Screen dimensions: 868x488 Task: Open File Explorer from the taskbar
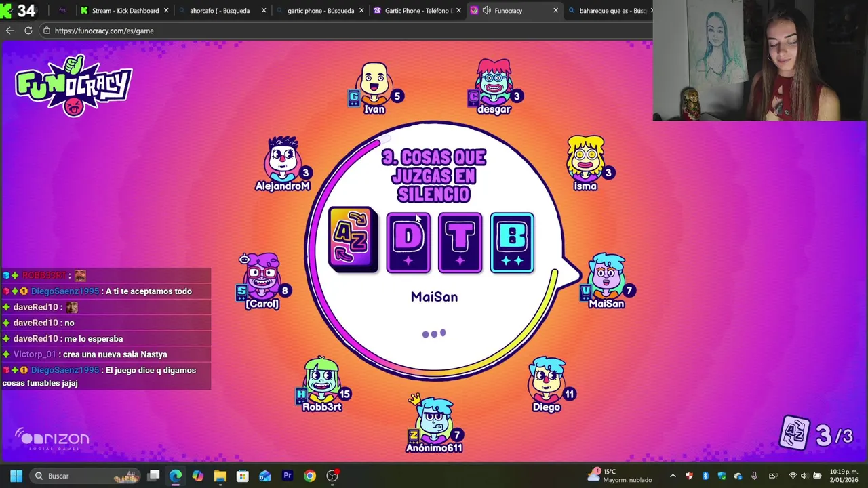coord(220,476)
